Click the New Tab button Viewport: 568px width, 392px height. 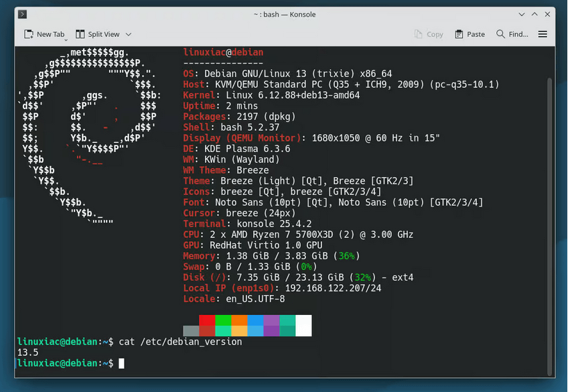click(44, 34)
